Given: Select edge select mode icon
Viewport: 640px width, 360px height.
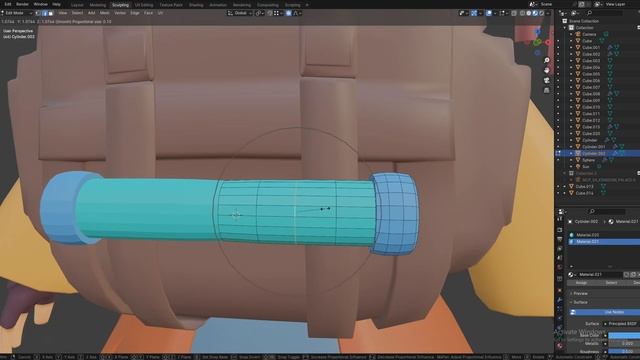Looking at the screenshot, I should tap(44, 13).
